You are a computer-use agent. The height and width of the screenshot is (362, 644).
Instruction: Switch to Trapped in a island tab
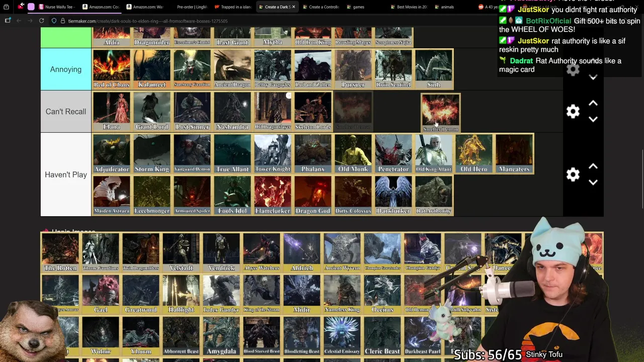tap(233, 7)
